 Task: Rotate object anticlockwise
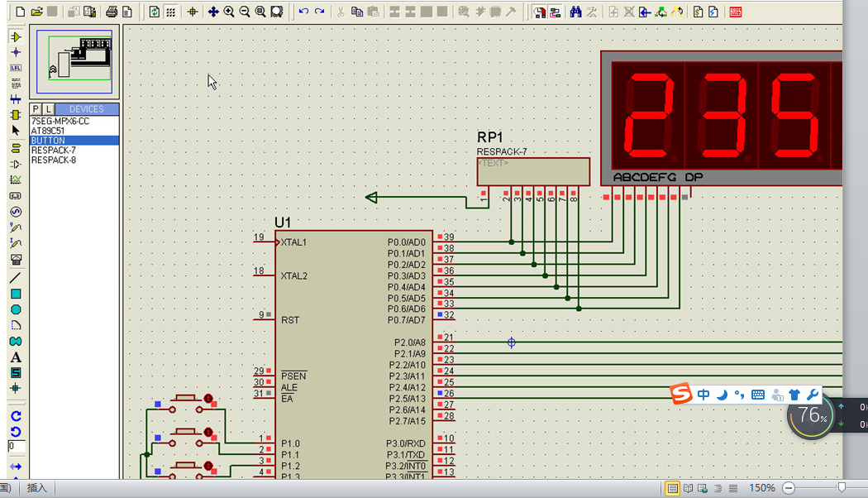coord(16,432)
